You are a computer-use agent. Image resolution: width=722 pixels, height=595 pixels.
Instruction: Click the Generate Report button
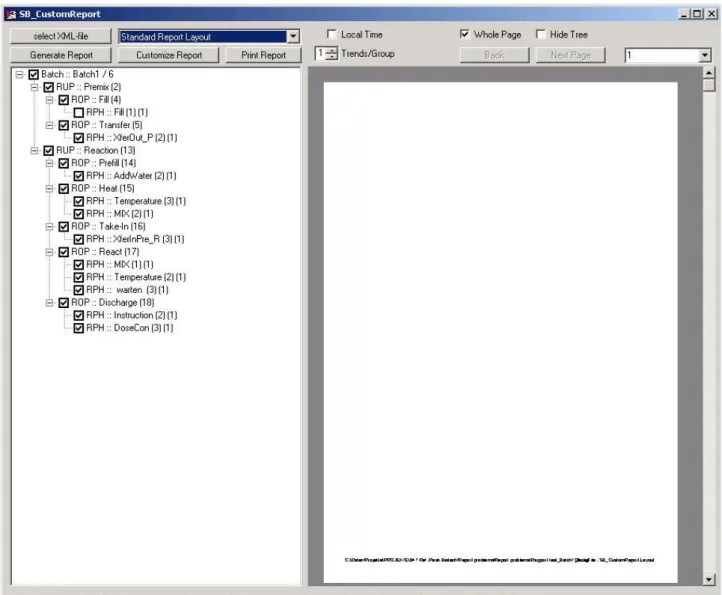(61, 55)
